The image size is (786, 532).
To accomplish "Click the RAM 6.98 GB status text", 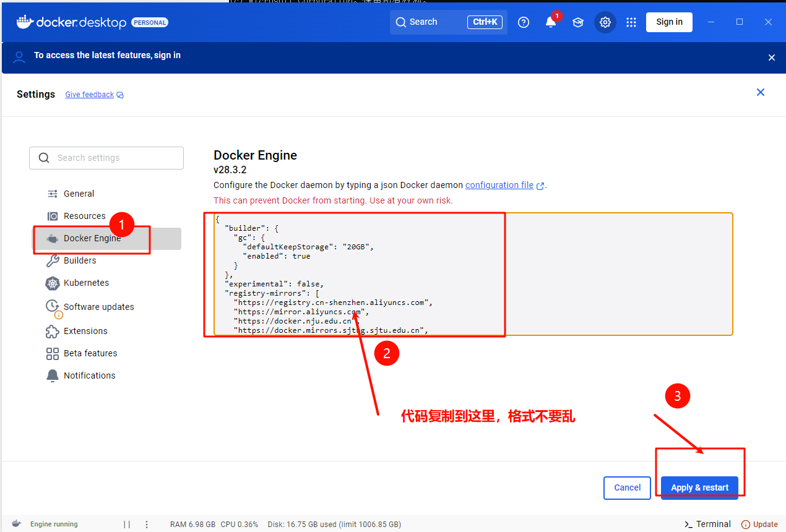I will (x=192, y=524).
